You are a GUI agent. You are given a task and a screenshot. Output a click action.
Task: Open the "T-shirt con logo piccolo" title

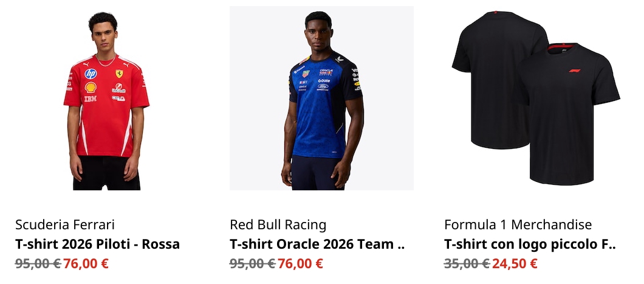pyautogui.click(x=530, y=244)
